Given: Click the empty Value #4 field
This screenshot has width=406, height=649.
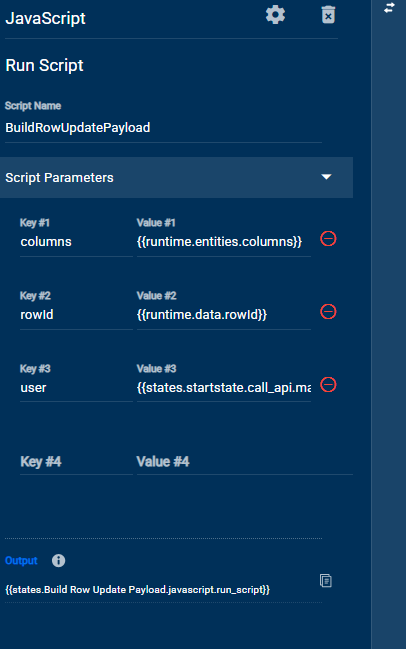Looking at the screenshot, I should (245, 462).
